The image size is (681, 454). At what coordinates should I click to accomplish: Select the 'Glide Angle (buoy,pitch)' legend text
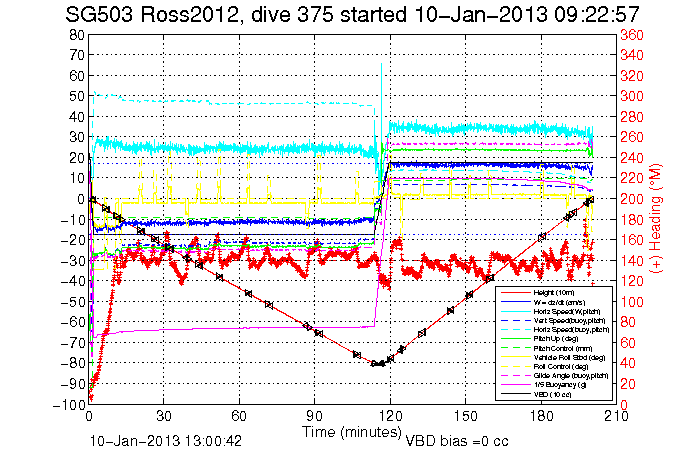(x=571, y=376)
